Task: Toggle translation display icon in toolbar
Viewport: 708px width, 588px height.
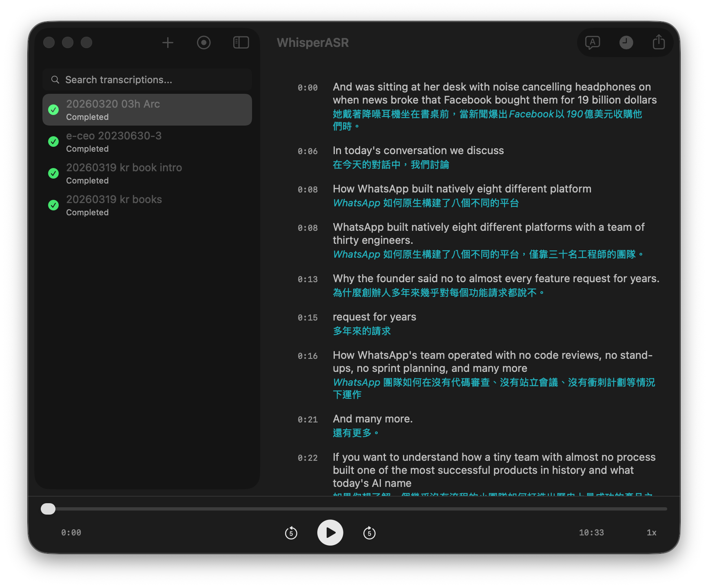Action: point(592,42)
